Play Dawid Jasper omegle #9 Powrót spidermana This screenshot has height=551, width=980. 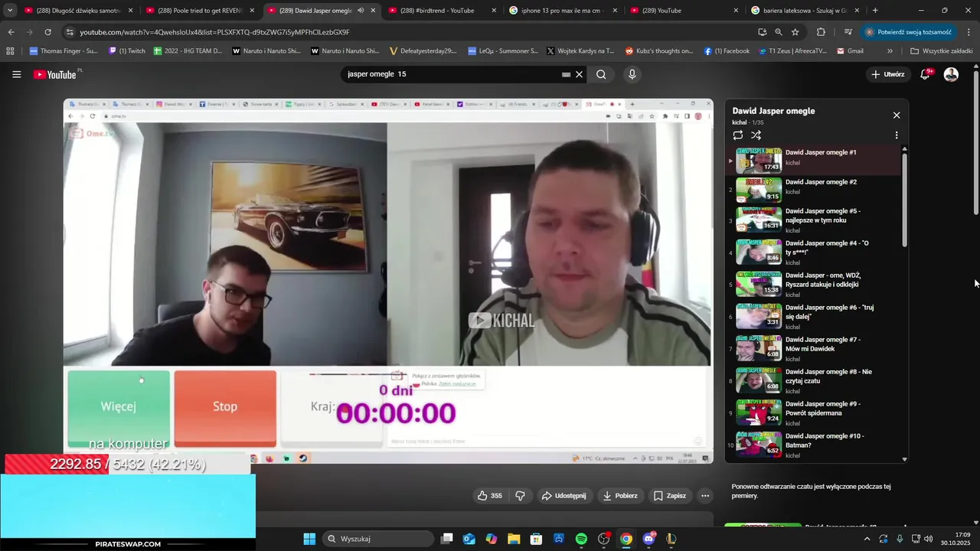(816, 413)
